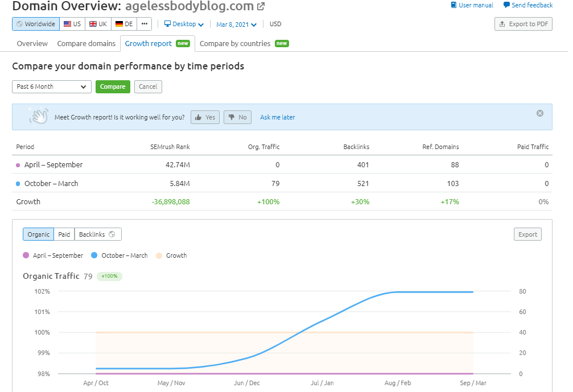Dismiss the Growth report feedback banner
Image resolution: width=573 pixels, height=392 pixels.
point(540,113)
